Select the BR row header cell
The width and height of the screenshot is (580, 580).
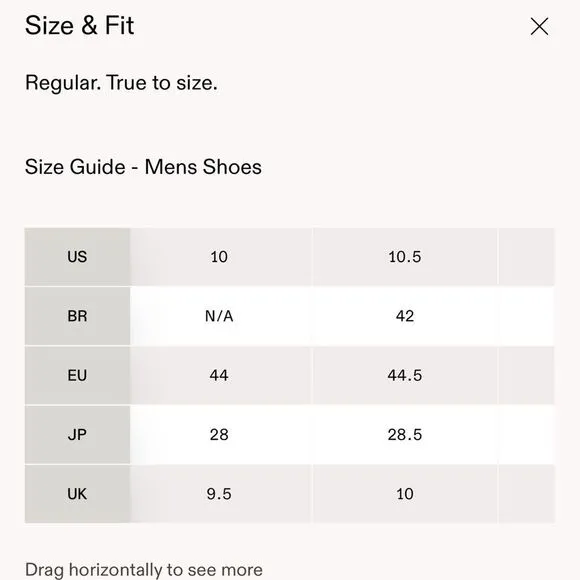coord(77,316)
